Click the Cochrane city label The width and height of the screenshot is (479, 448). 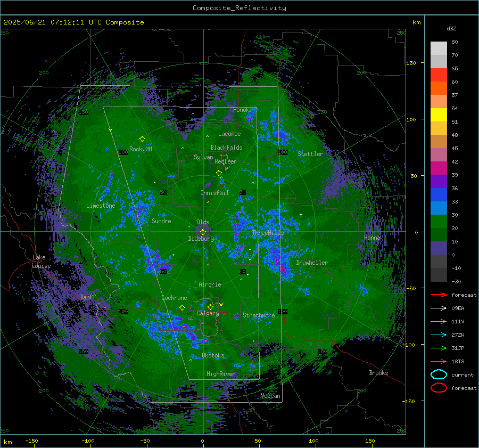(174, 298)
